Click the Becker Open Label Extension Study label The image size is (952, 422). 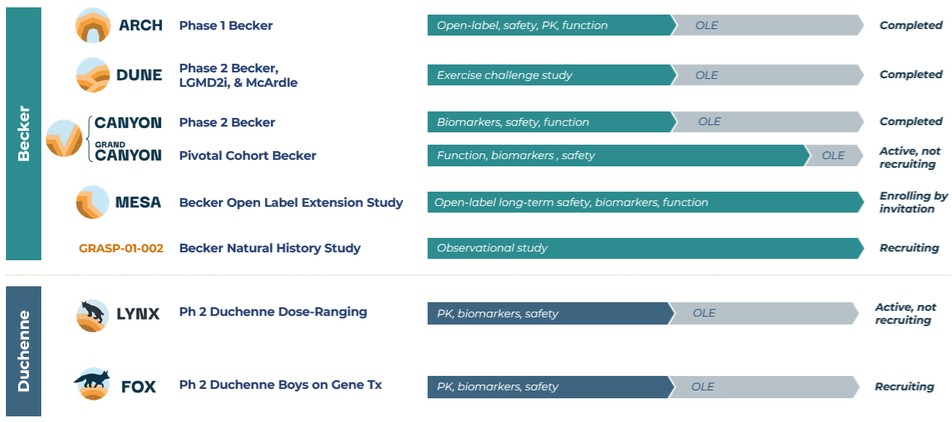point(291,202)
